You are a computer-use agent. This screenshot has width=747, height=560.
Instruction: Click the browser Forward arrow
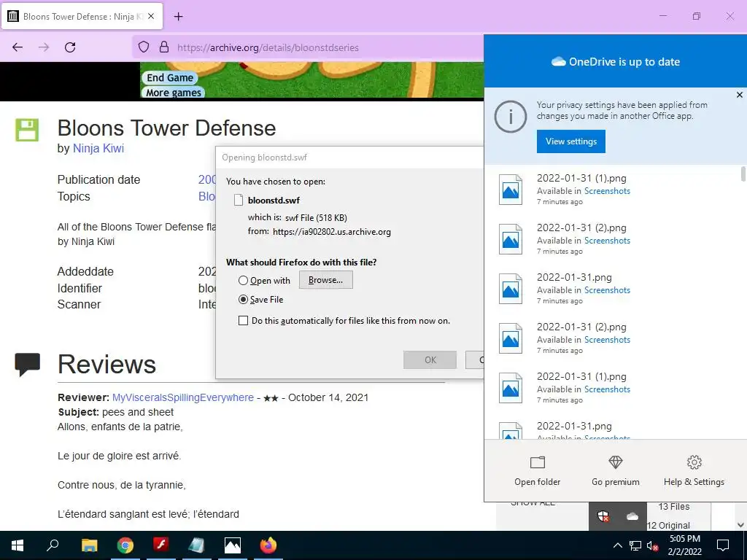pyautogui.click(x=44, y=47)
